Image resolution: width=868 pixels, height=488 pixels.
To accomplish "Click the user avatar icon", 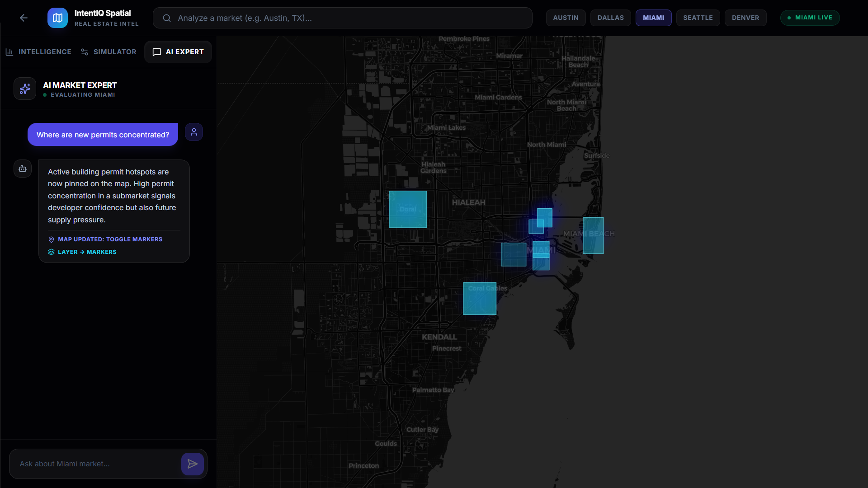I will coord(194,132).
